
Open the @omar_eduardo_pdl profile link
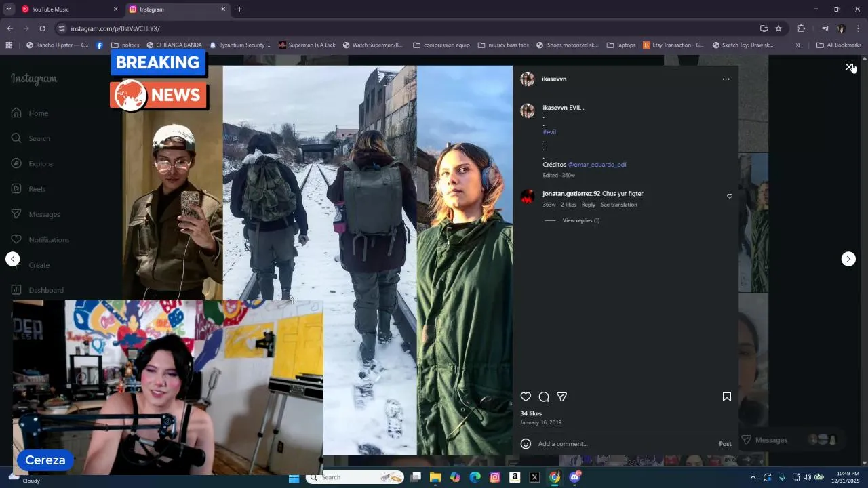click(x=597, y=165)
